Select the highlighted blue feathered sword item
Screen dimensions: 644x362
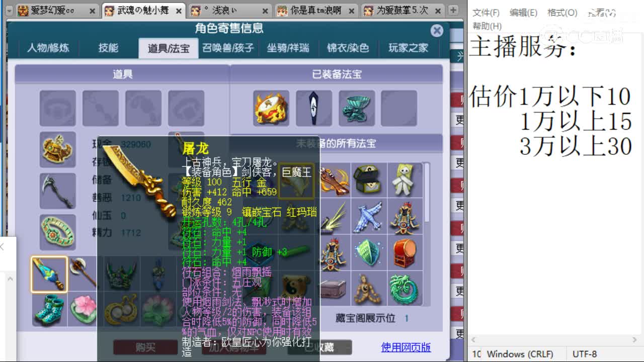[49, 274]
